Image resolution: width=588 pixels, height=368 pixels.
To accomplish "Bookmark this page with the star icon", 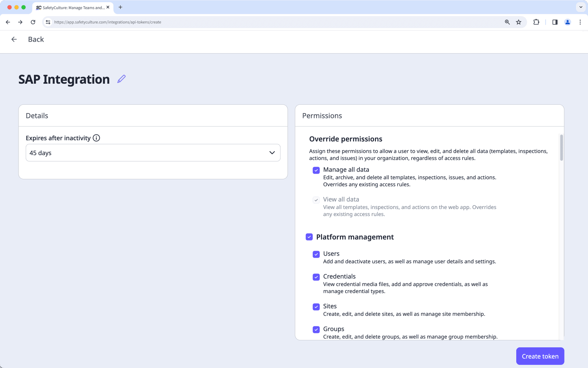I will 519,22.
